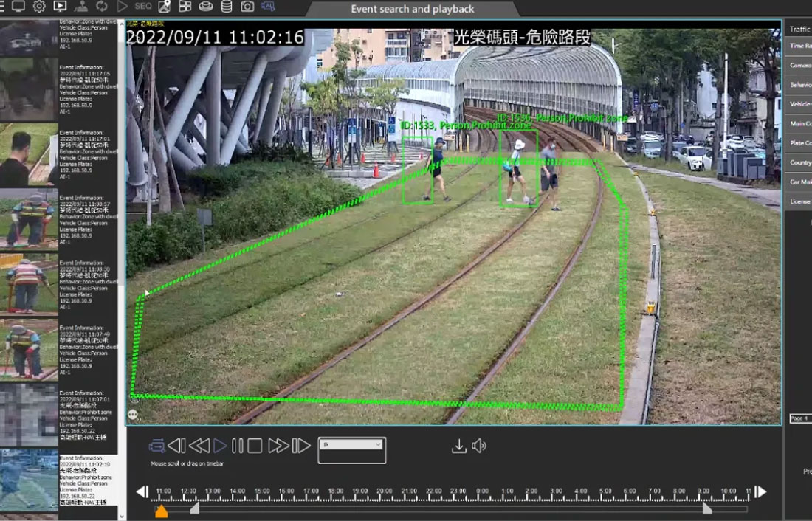Take a snapshot with the camera icon
812x521 pixels.
(x=247, y=7)
